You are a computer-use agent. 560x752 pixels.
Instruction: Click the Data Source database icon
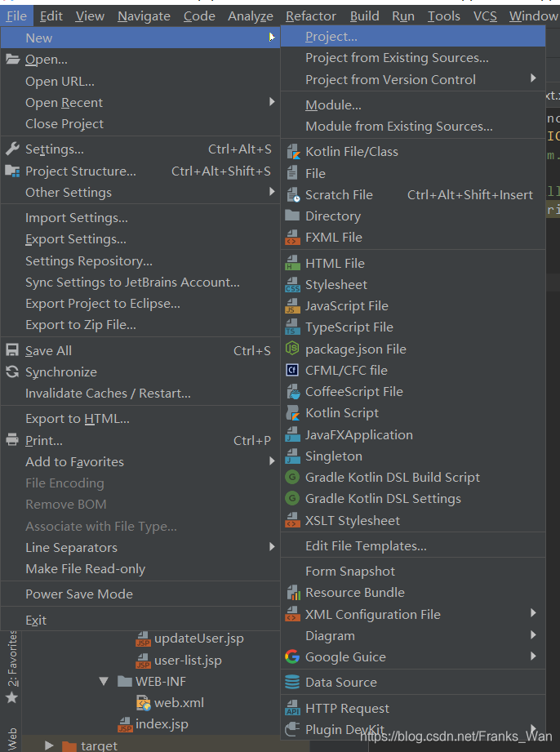(x=292, y=682)
